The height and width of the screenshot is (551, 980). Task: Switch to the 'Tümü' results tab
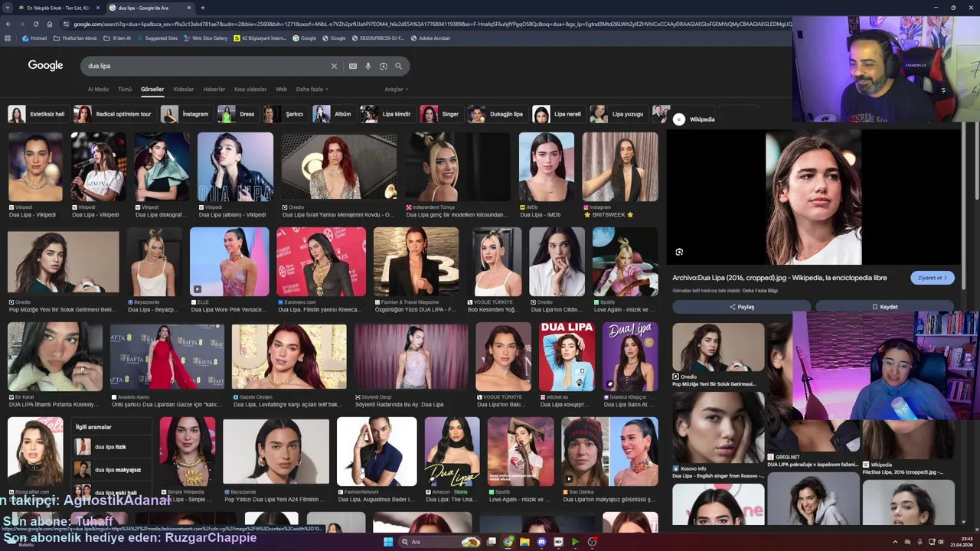pyautogui.click(x=125, y=90)
